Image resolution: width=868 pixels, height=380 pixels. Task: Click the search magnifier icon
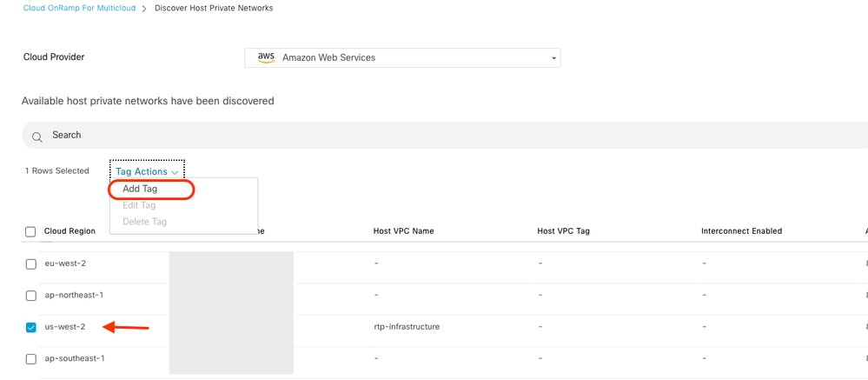click(x=37, y=137)
